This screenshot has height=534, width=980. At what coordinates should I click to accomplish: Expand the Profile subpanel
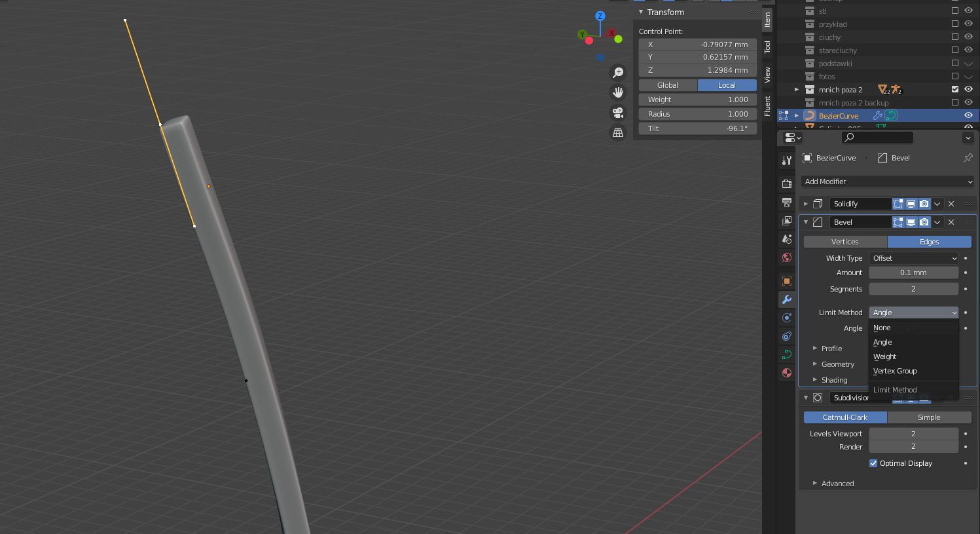click(x=815, y=349)
